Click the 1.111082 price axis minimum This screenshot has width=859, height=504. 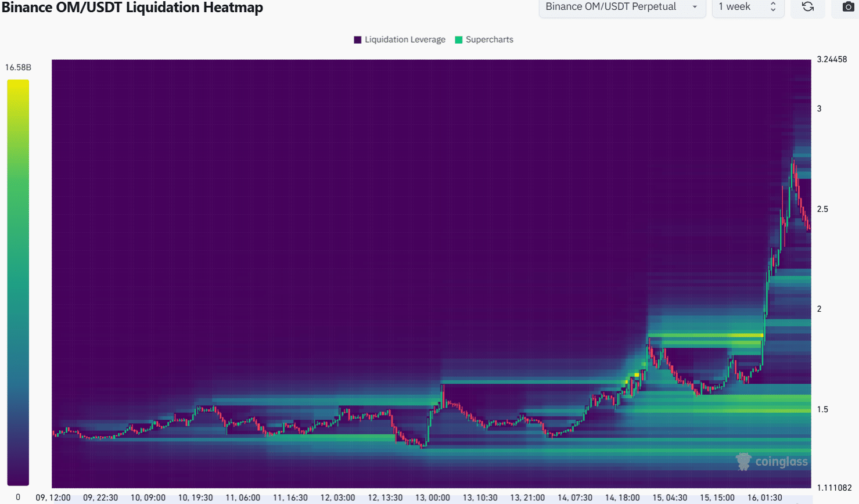[834, 488]
